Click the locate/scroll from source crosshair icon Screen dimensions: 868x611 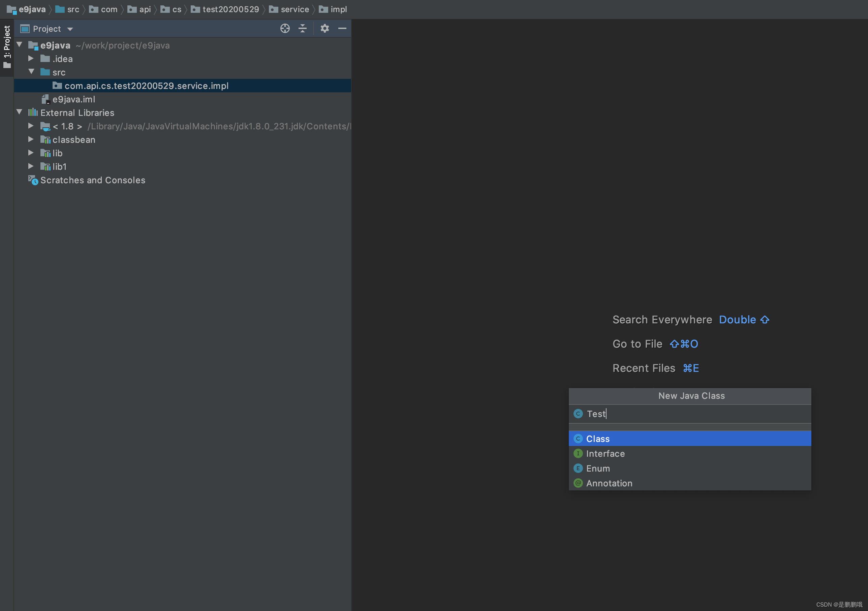(x=285, y=28)
